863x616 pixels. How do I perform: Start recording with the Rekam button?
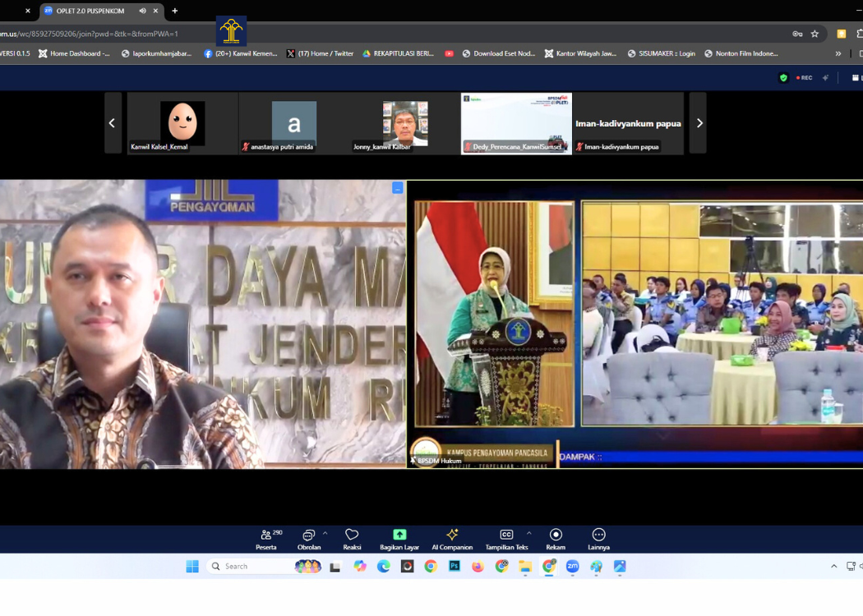tap(556, 539)
